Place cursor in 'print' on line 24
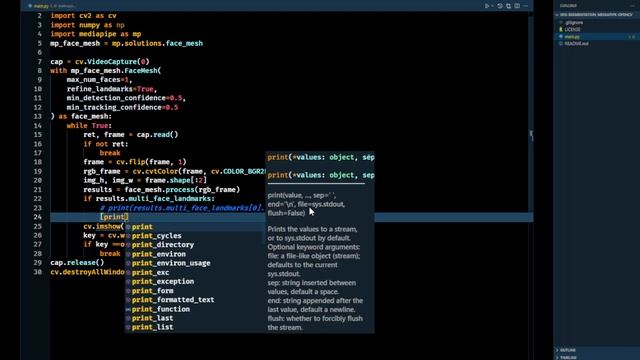This screenshot has width=640, height=360. coord(114,217)
